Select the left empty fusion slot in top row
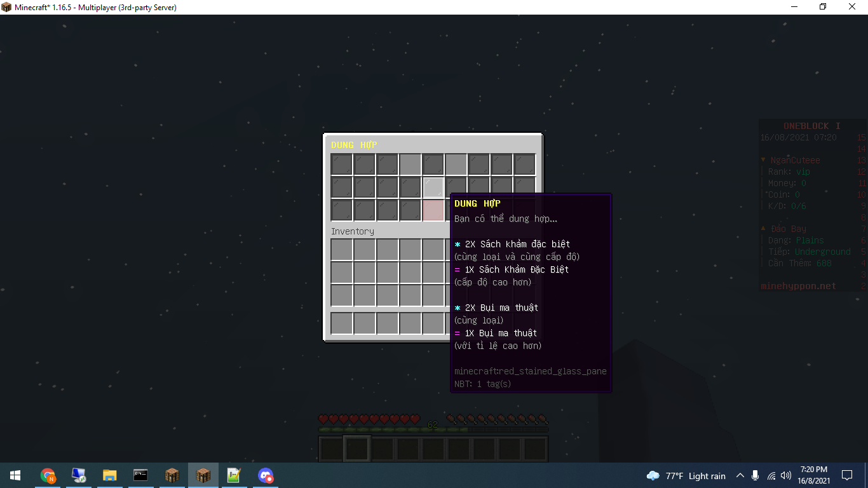Image resolution: width=868 pixels, height=488 pixels. [x=410, y=165]
